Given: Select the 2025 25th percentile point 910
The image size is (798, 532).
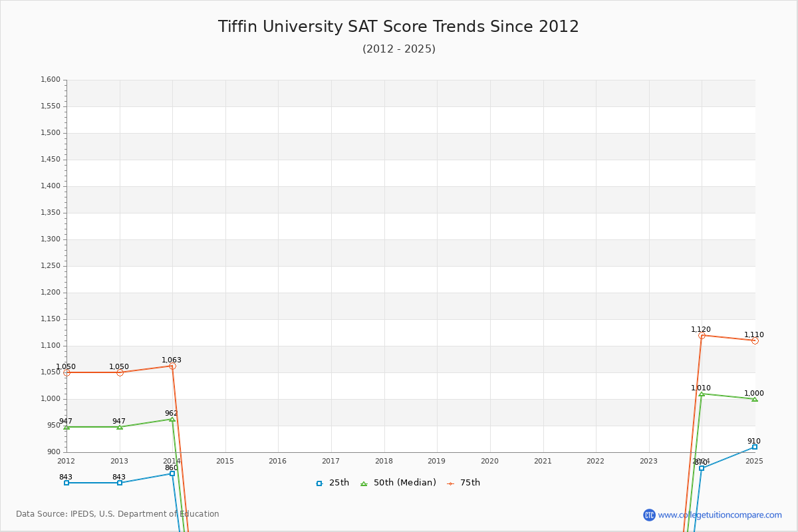Looking at the screenshot, I should [x=755, y=447].
